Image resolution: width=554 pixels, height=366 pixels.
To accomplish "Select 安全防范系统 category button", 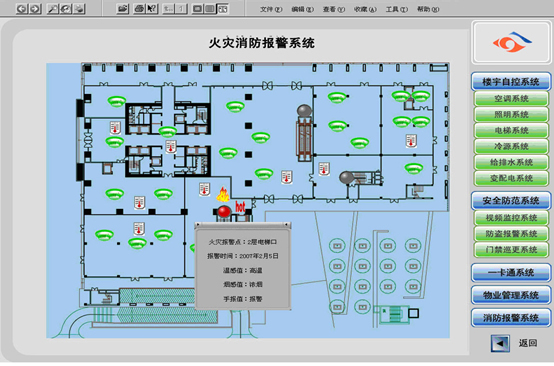I will point(511,201).
